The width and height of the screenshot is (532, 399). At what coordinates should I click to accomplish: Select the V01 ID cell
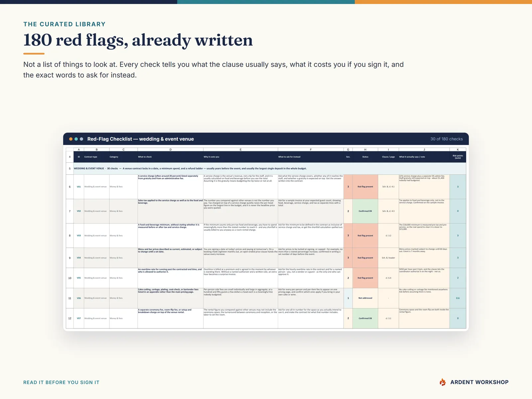point(79,187)
